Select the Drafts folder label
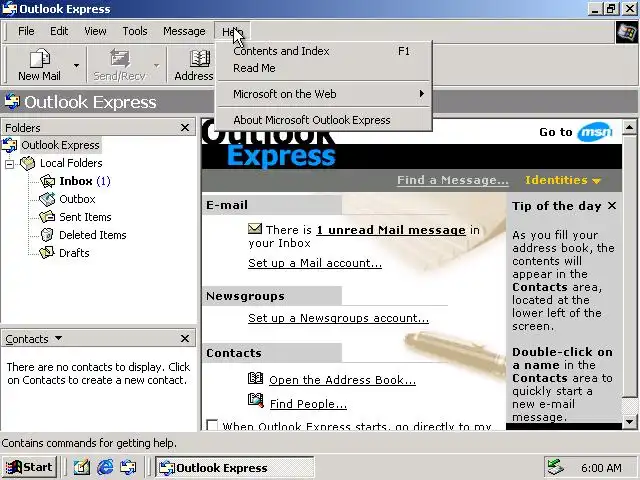 pos(74,253)
